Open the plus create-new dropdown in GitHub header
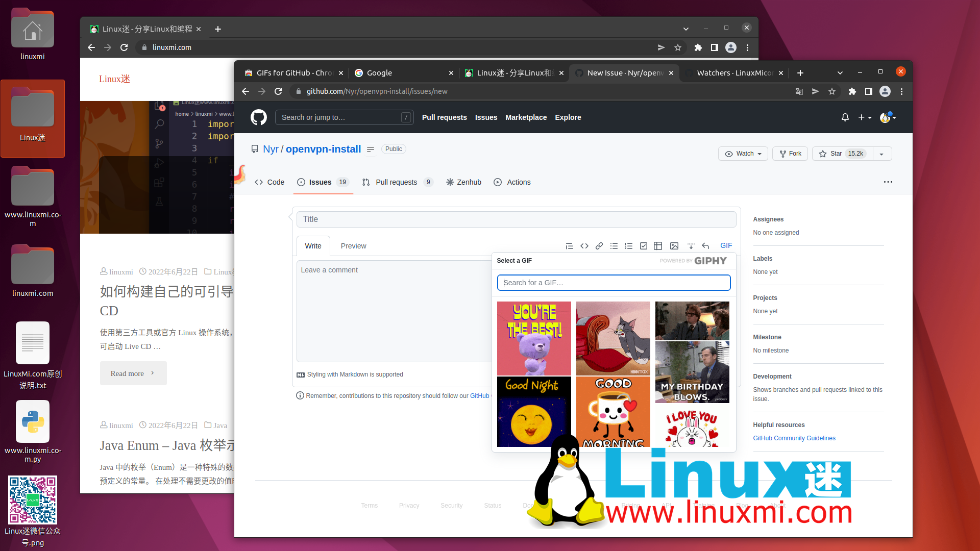The width and height of the screenshot is (980, 551). [x=865, y=117]
